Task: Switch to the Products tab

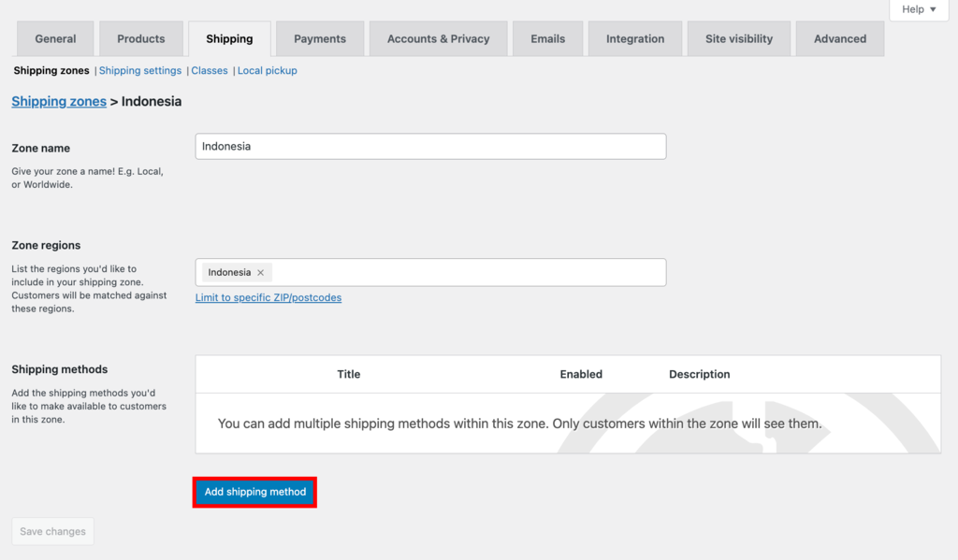Action: point(141,39)
